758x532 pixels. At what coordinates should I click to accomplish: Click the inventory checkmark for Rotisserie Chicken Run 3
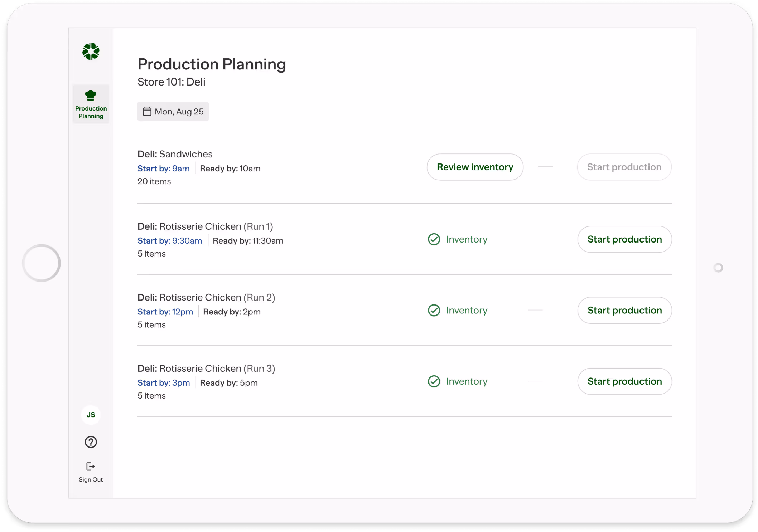[434, 381]
